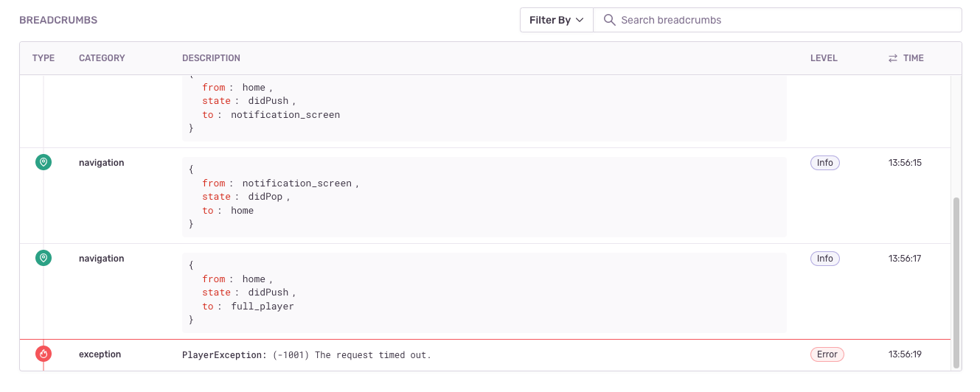Open the Filter By dropdown

tap(556, 20)
